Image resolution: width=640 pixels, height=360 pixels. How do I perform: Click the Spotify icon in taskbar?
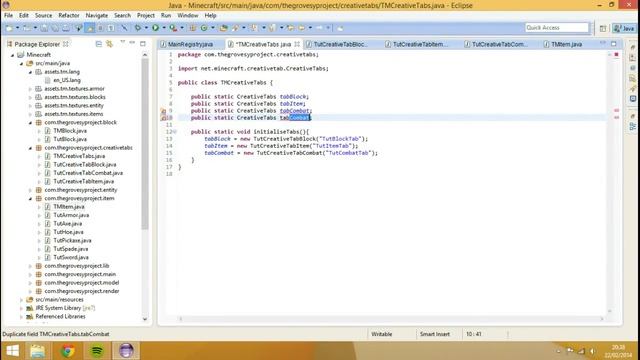97,350
